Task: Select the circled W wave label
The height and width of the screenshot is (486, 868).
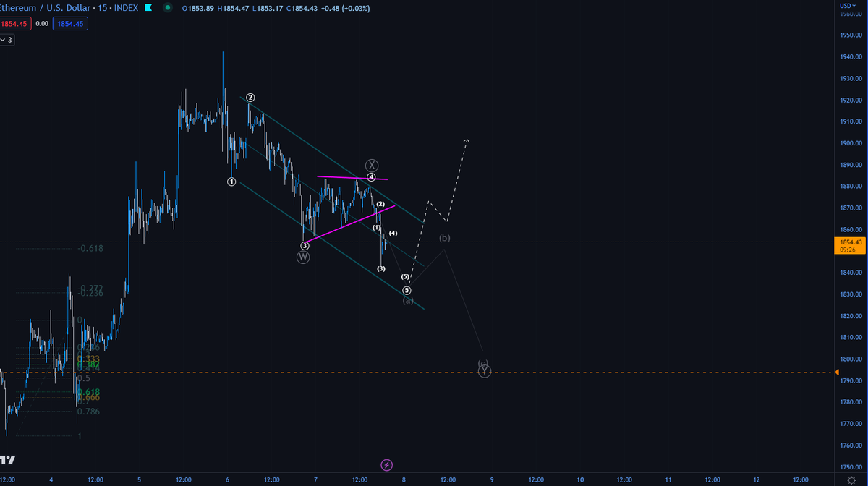Action: 303,257
